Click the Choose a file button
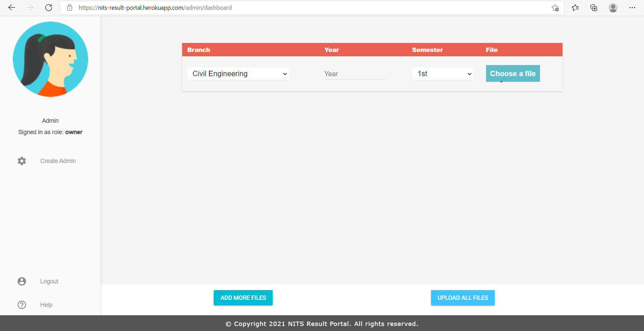The width and height of the screenshot is (644, 331). pos(513,73)
